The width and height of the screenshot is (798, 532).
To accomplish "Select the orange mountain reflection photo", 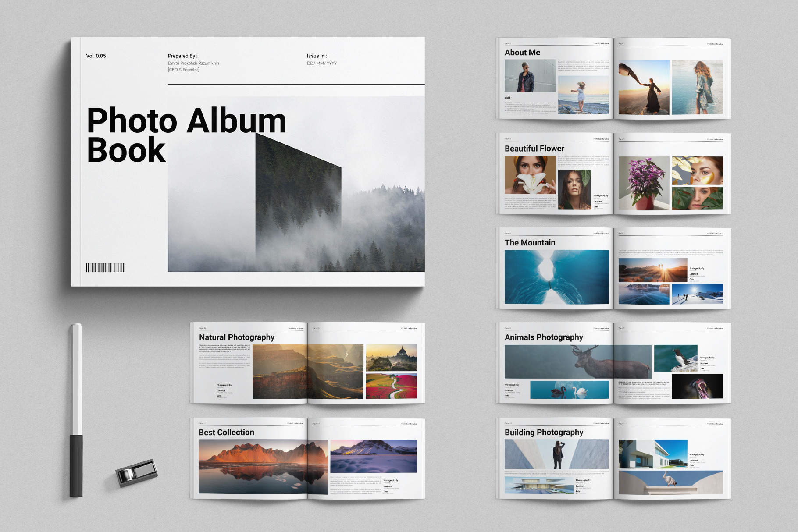I will [263, 467].
